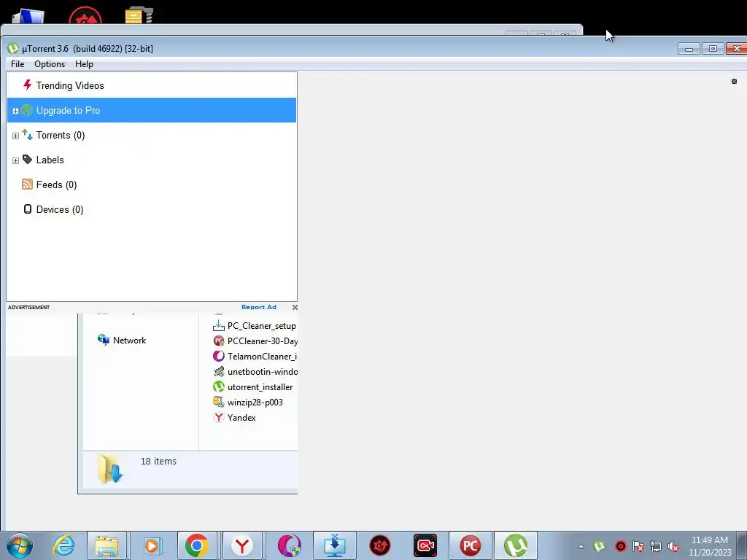The image size is (747, 560).
Task: Select Trending Videos in sidebar
Action: [x=152, y=86]
